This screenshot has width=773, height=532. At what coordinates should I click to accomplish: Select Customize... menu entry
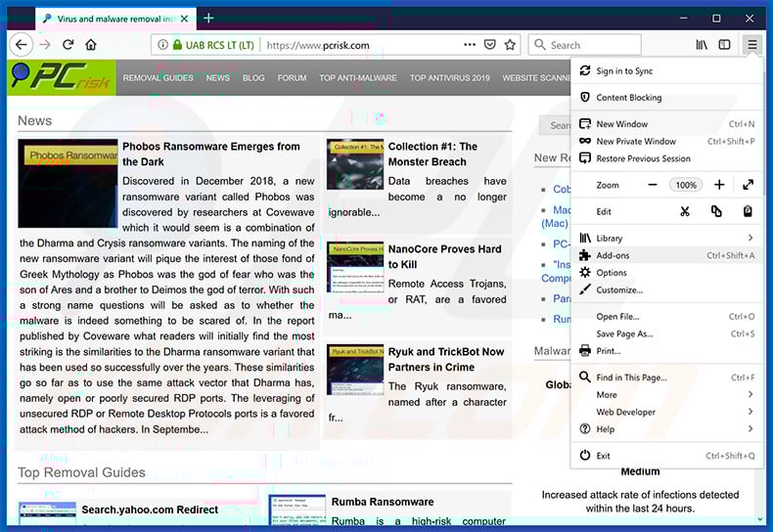coord(667,289)
